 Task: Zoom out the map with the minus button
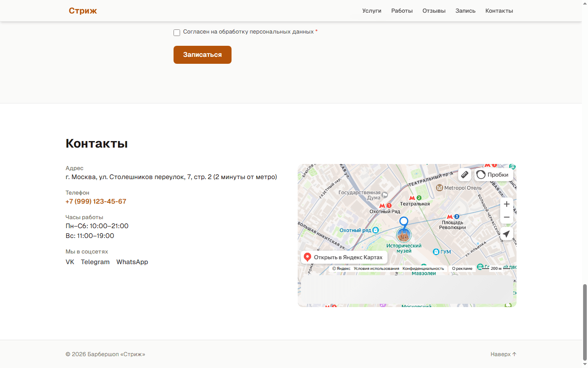click(507, 217)
